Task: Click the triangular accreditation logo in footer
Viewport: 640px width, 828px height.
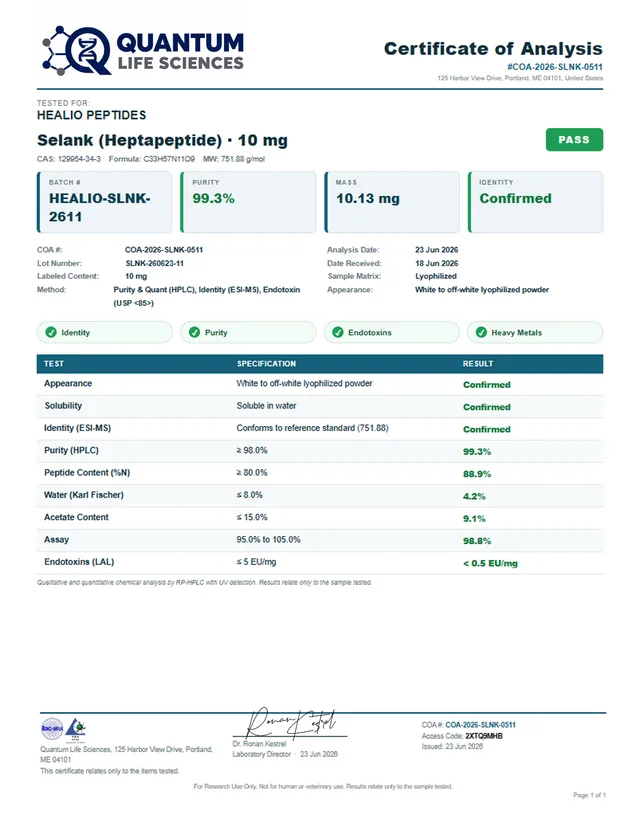Action: (76, 729)
